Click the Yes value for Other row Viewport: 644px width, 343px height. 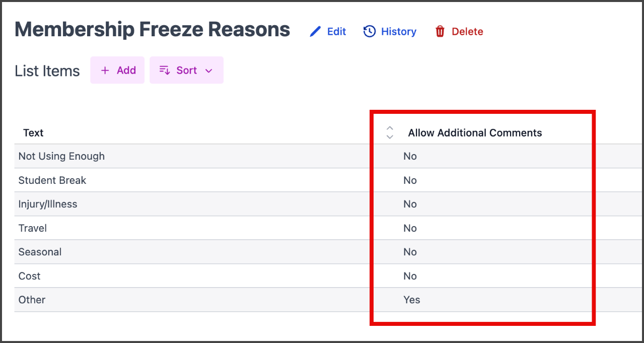pyautogui.click(x=411, y=300)
